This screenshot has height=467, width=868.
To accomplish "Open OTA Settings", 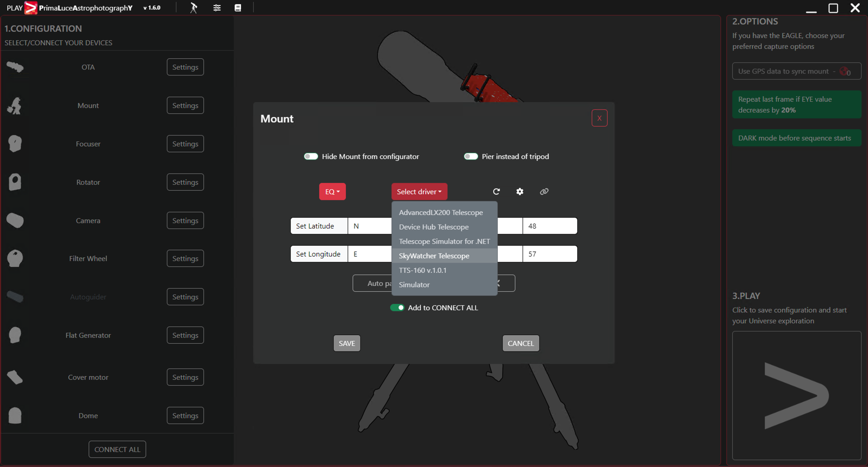I will pyautogui.click(x=185, y=67).
